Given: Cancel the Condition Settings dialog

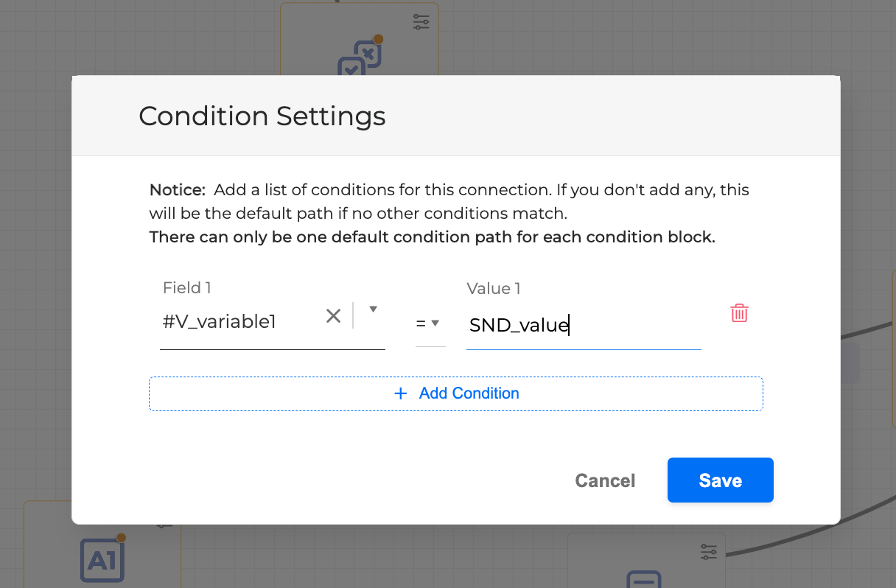Looking at the screenshot, I should pyautogui.click(x=605, y=480).
